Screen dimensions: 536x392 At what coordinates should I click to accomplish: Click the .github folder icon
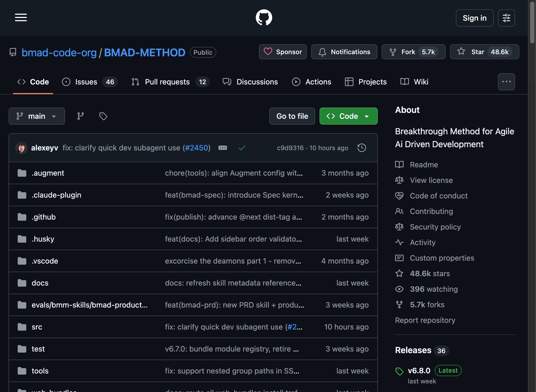(x=22, y=217)
